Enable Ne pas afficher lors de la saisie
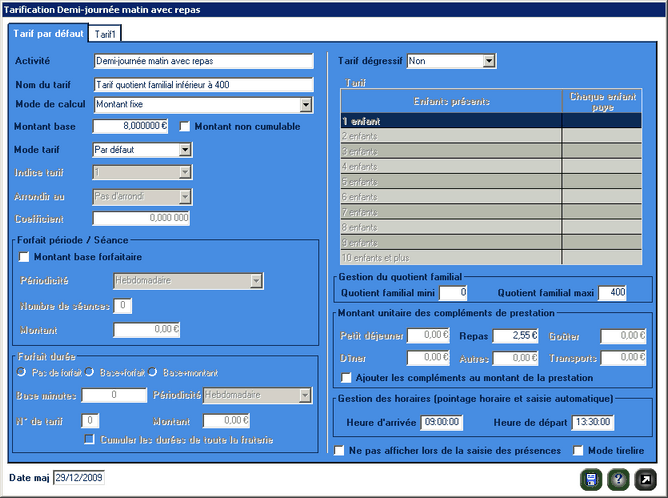 343,451
